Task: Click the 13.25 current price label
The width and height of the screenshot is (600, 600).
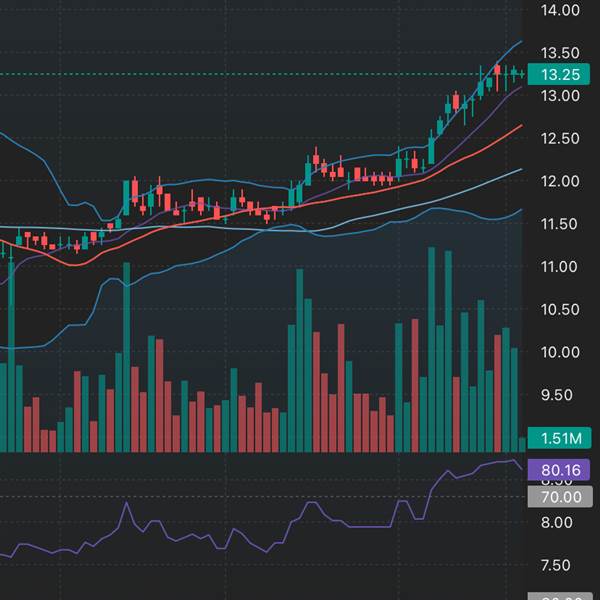Action: click(x=559, y=74)
